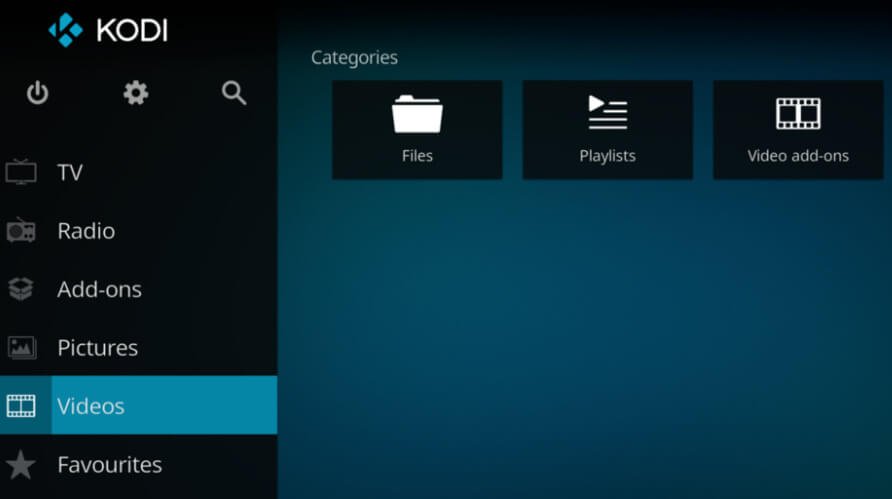Select the TV screen icon

(x=21, y=172)
